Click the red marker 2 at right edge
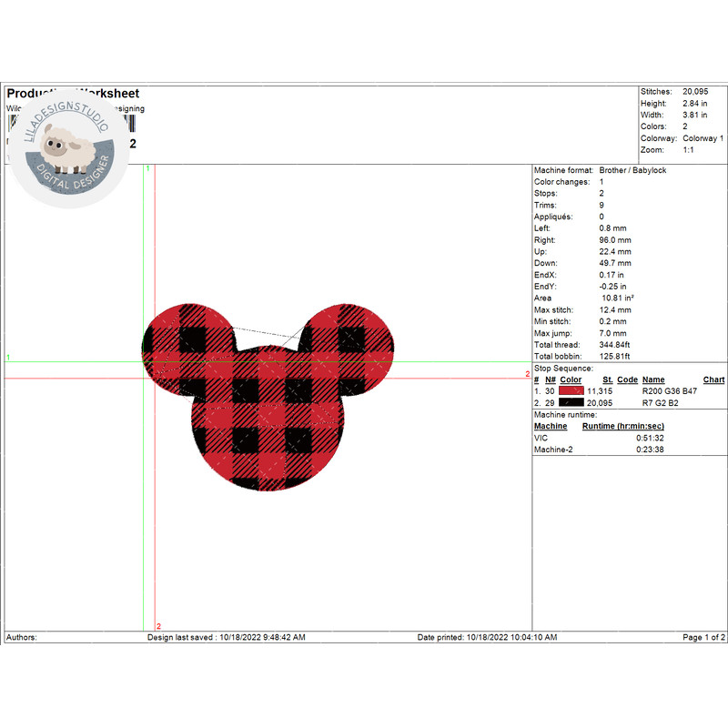 pos(527,374)
